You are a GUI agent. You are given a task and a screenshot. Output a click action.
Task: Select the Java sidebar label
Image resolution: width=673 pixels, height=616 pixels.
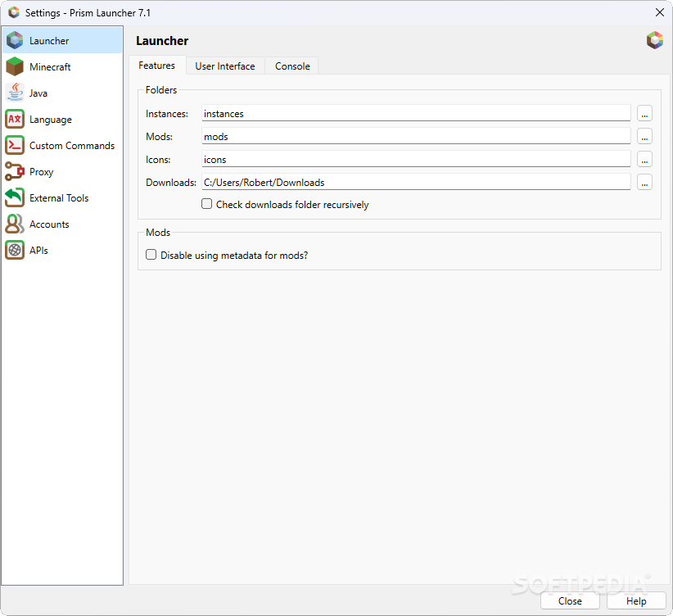pyautogui.click(x=38, y=93)
